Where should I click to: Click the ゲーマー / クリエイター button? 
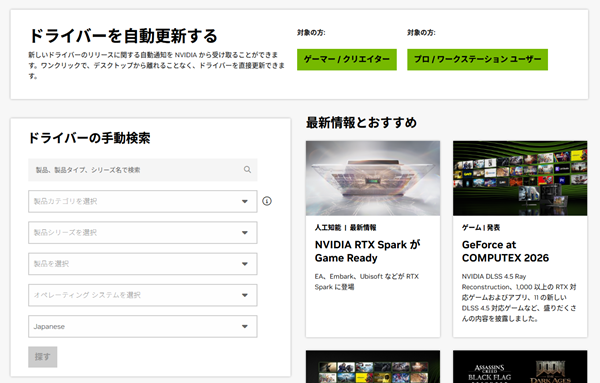click(x=347, y=59)
